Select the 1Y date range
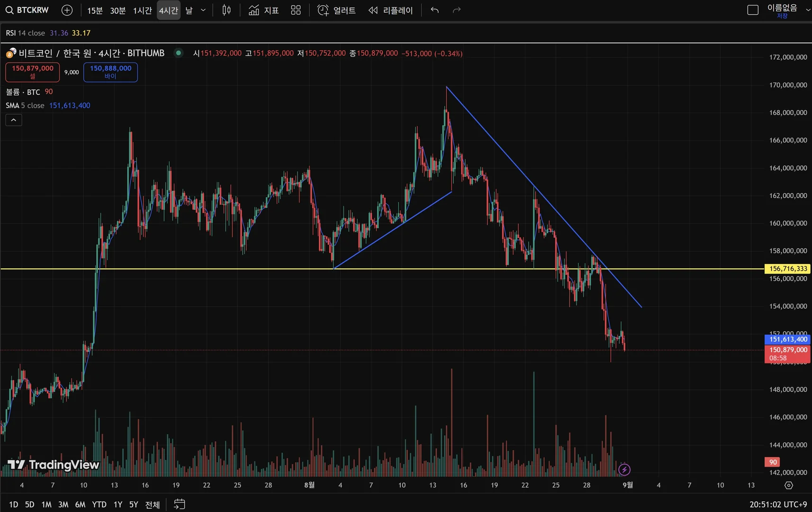Viewport: 812px width, 512px height. [x=117, y=504]
